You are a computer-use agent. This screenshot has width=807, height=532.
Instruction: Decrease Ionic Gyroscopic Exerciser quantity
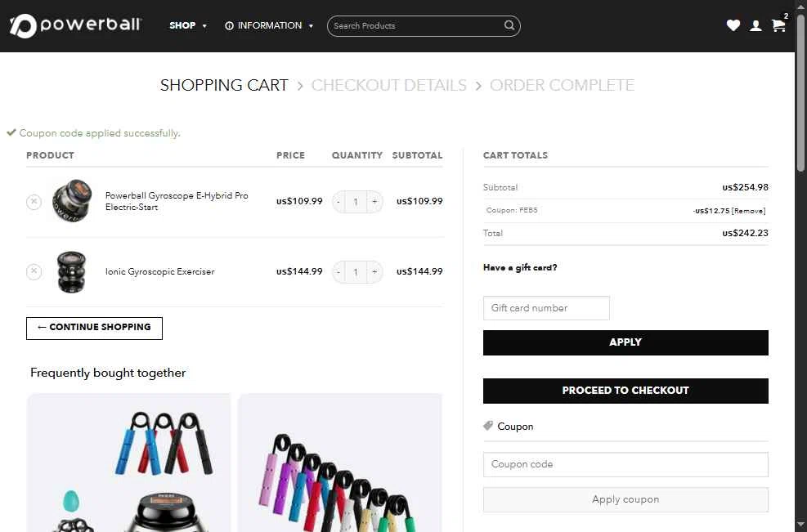tap(338, 271)
